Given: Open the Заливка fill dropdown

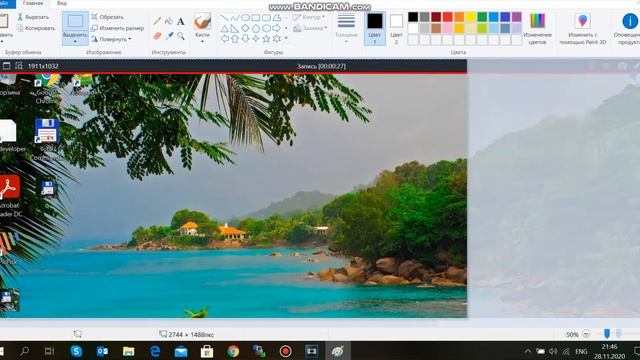Looking at the screenshot, I should click(x=310, y=28).
